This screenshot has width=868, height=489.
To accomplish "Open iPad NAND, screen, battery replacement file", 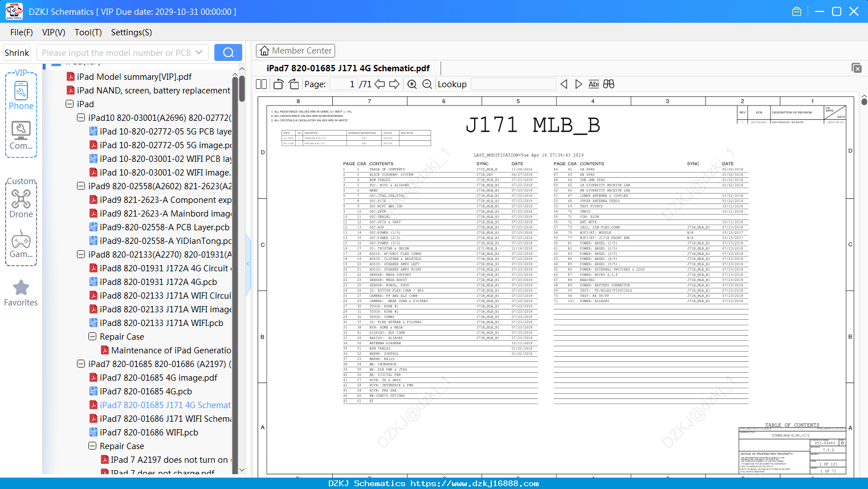I will 149,91.
